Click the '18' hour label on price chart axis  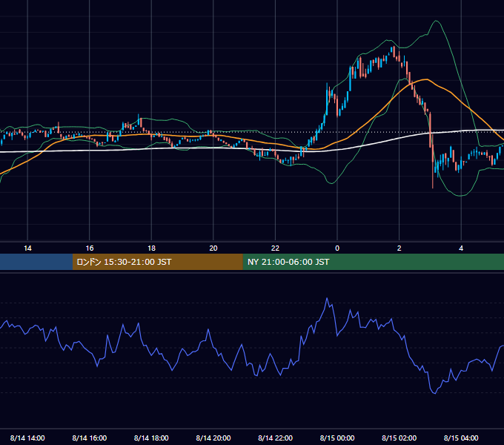pos(151,248)
